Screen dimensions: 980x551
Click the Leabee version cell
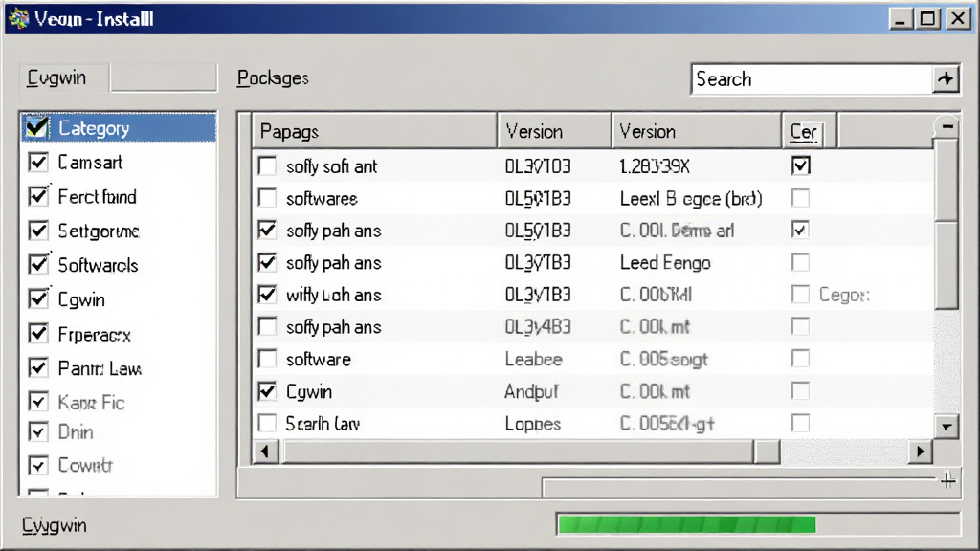[533, 360]
